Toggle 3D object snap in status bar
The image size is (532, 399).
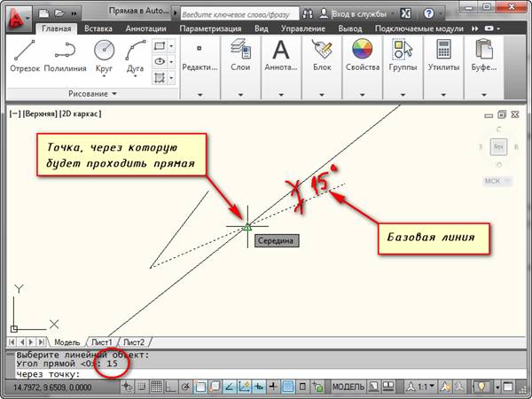215,387
